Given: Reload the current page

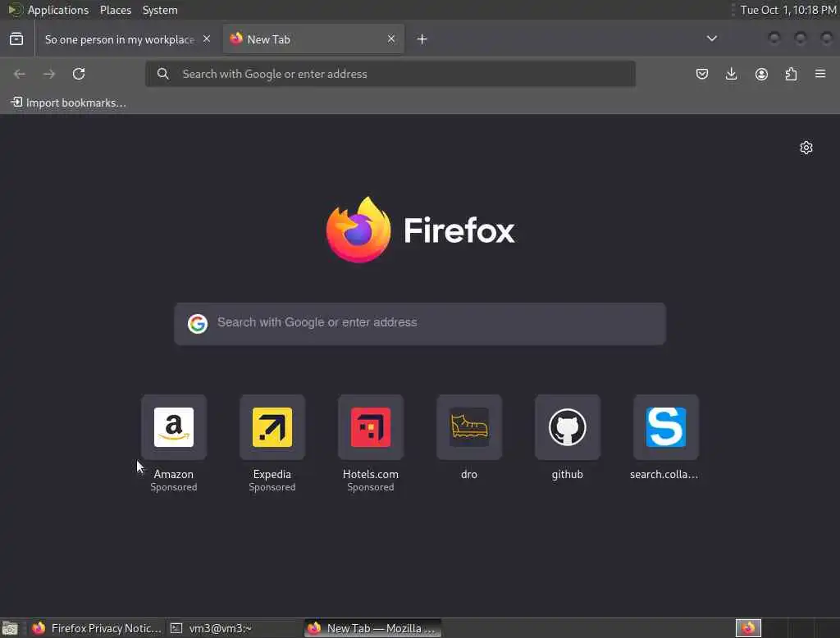Looking at the screenshot, I should pos(79,74).
